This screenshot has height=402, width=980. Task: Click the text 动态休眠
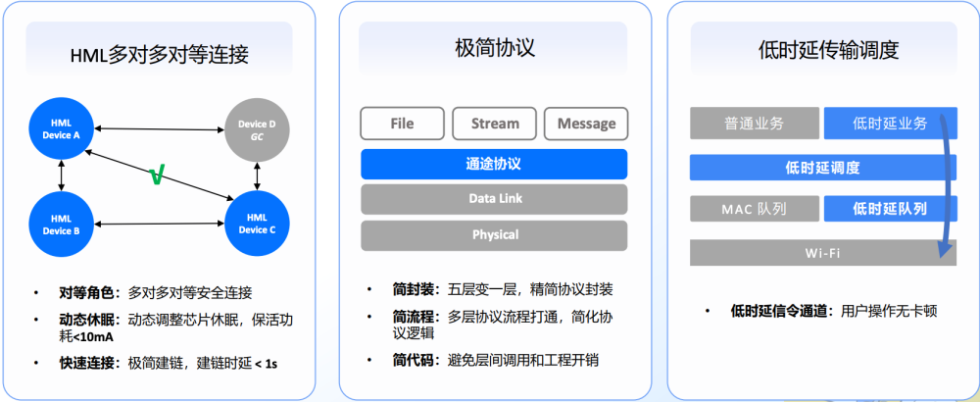point(87,320)
